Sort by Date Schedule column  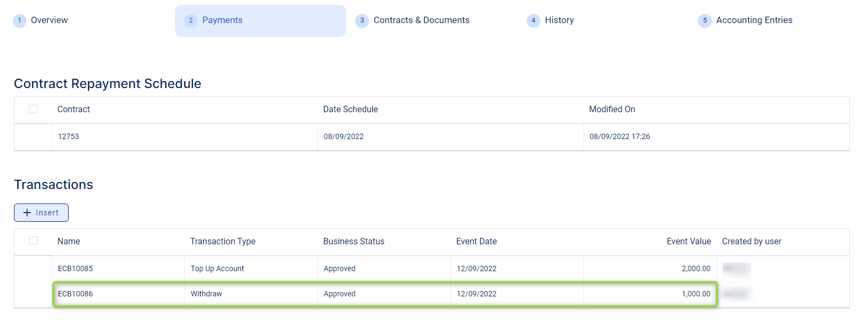pos(350,110)
